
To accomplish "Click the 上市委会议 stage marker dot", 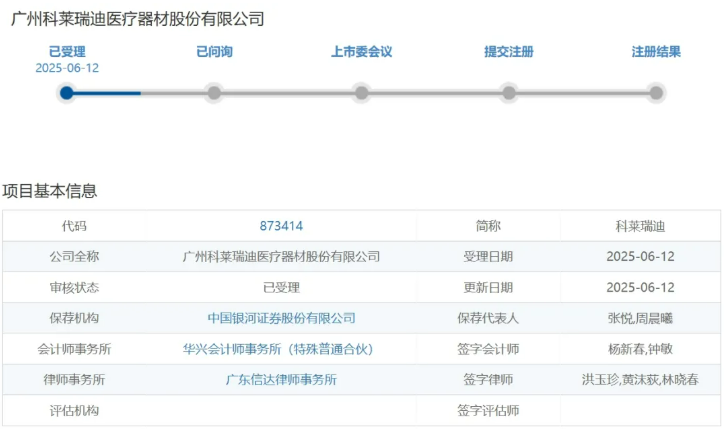I will [362, 93].
